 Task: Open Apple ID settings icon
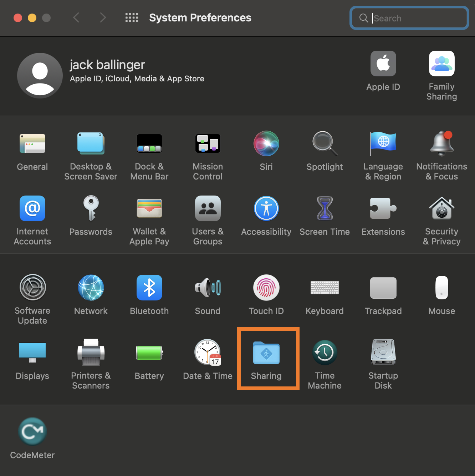point(383,64)
